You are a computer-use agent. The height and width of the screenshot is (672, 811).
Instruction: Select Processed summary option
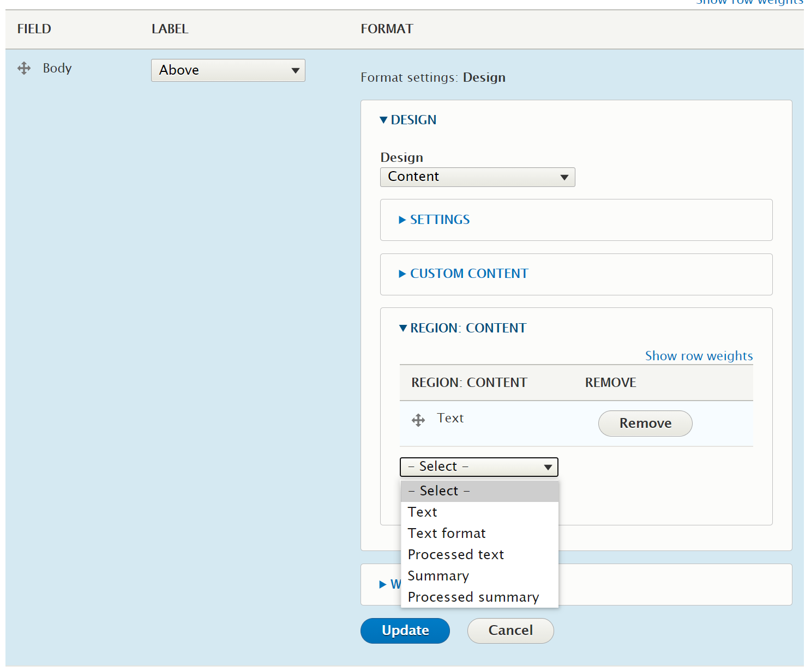(x=473, y=597)
